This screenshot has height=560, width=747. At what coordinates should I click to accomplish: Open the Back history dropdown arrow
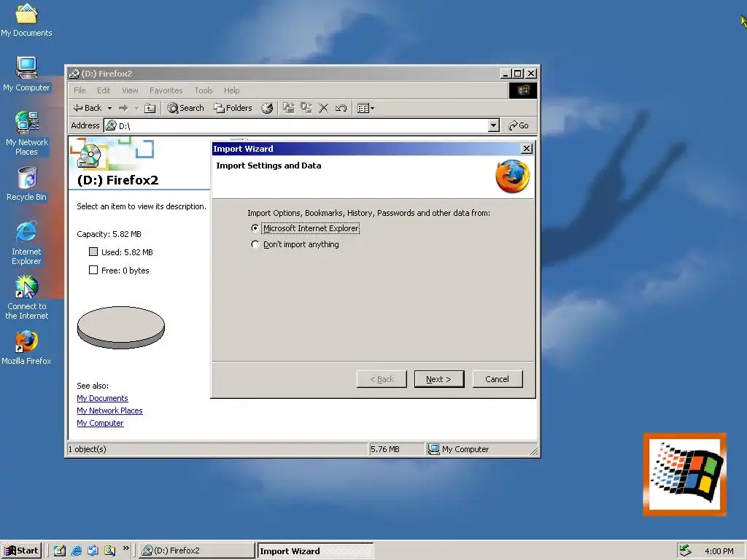point(109,108)
